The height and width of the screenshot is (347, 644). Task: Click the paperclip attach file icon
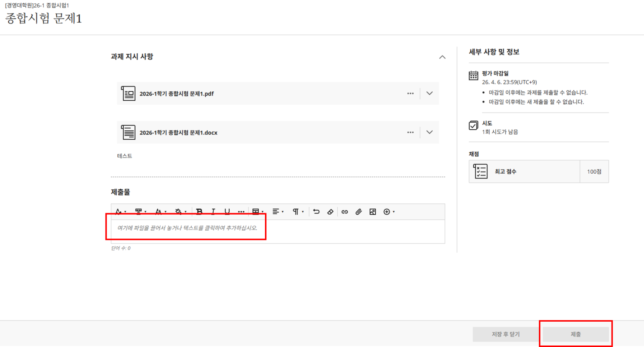359,212
